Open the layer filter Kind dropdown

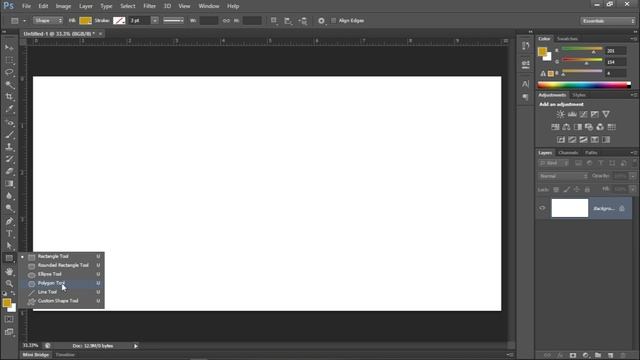[554, 163]
